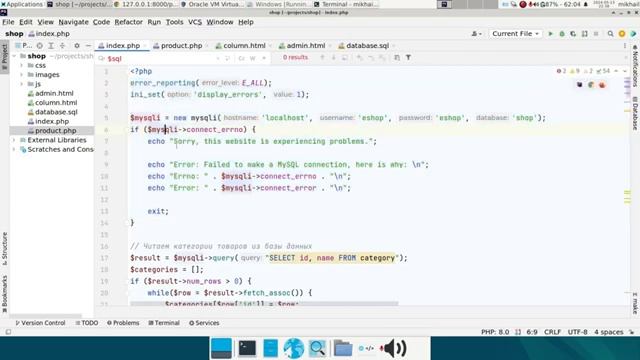Viewport: 640px width, 360px height.
Task: Toggle Match Case option in find bar
Action: tap(241, 58)
